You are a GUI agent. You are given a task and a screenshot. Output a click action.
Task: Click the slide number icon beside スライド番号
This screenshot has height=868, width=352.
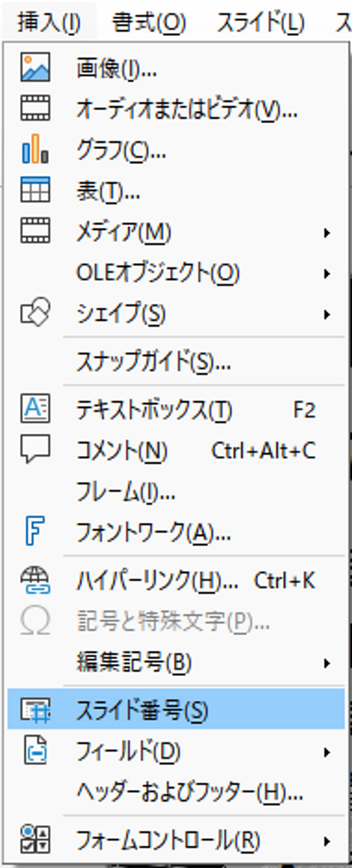(35, 711)
